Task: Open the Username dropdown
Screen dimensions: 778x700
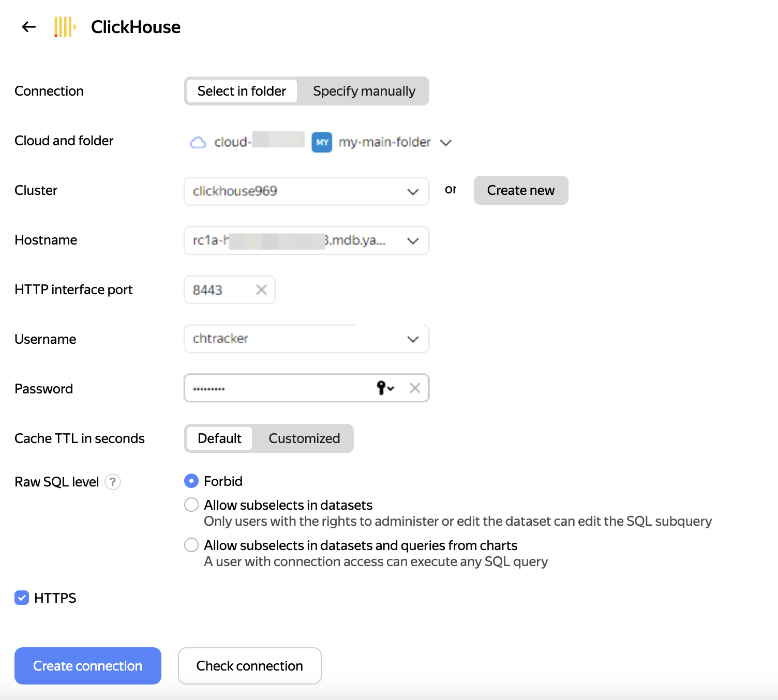Action: 412,339
